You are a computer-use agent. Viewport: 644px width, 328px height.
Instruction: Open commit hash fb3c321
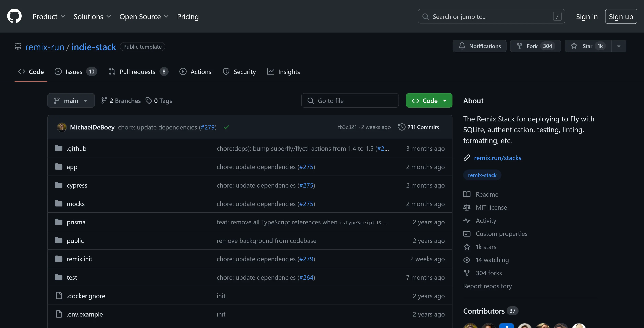point(347,127)
